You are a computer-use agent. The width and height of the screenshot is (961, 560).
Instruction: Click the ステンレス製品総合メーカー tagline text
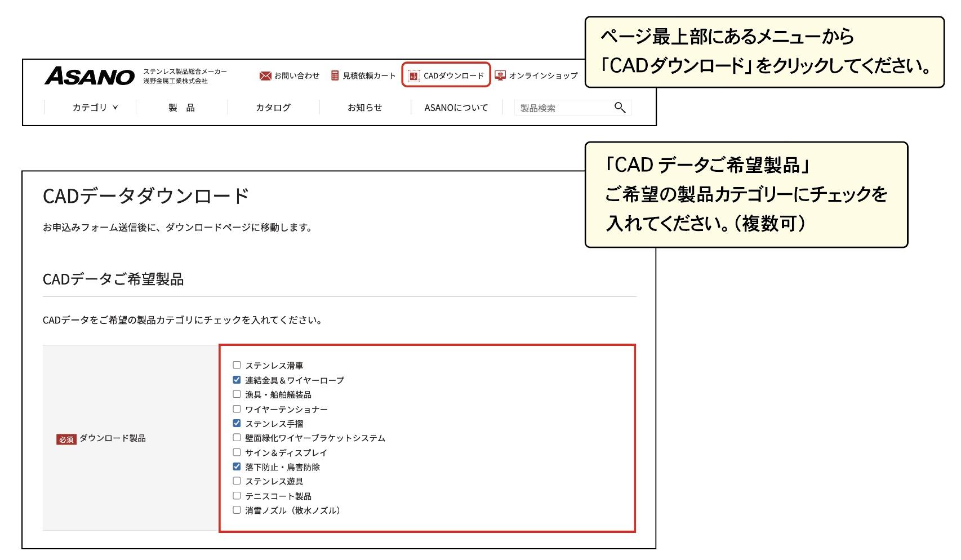[x=185, y=71]
